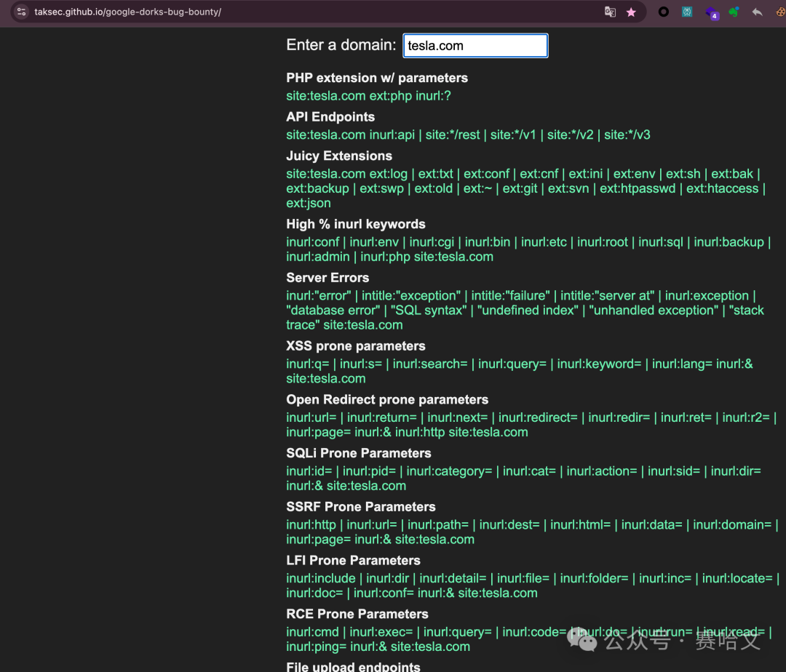
Task: Open the High % inurl keywords dork link
Action: tap(528, 249)
